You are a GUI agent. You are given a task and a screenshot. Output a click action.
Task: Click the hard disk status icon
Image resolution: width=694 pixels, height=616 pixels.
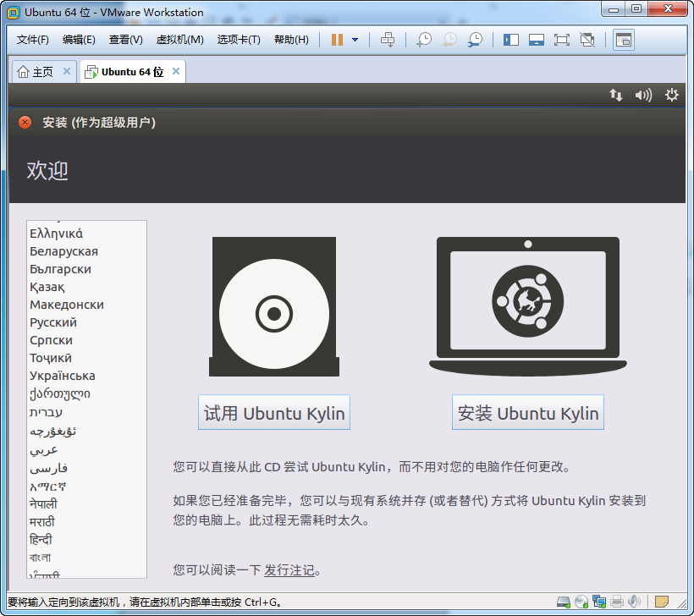(x=564, y=602)
